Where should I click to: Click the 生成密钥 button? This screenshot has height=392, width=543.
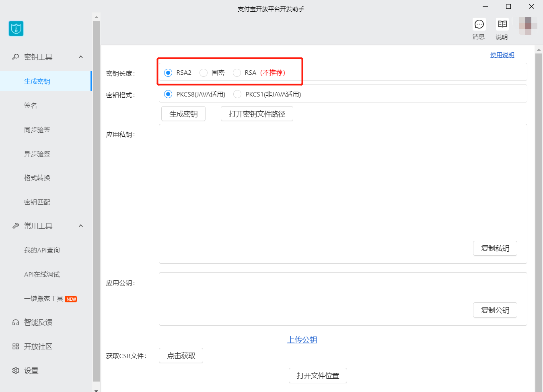(183, 114)
